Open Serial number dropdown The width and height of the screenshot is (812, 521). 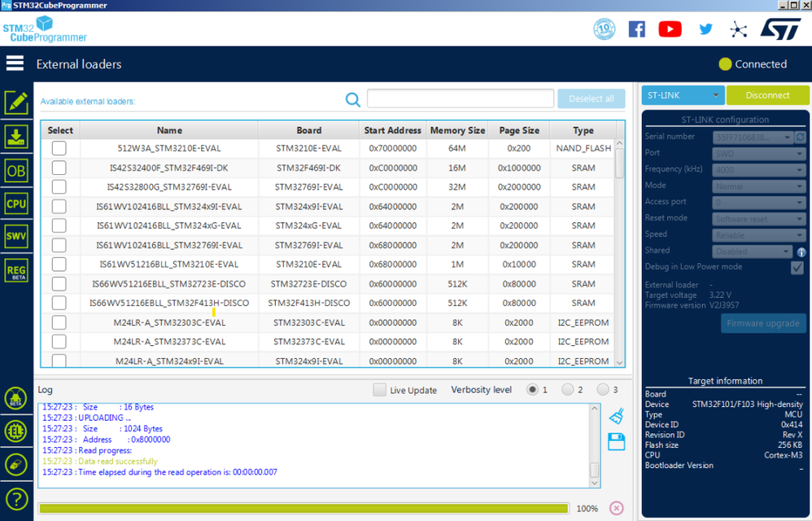point(753,138)
